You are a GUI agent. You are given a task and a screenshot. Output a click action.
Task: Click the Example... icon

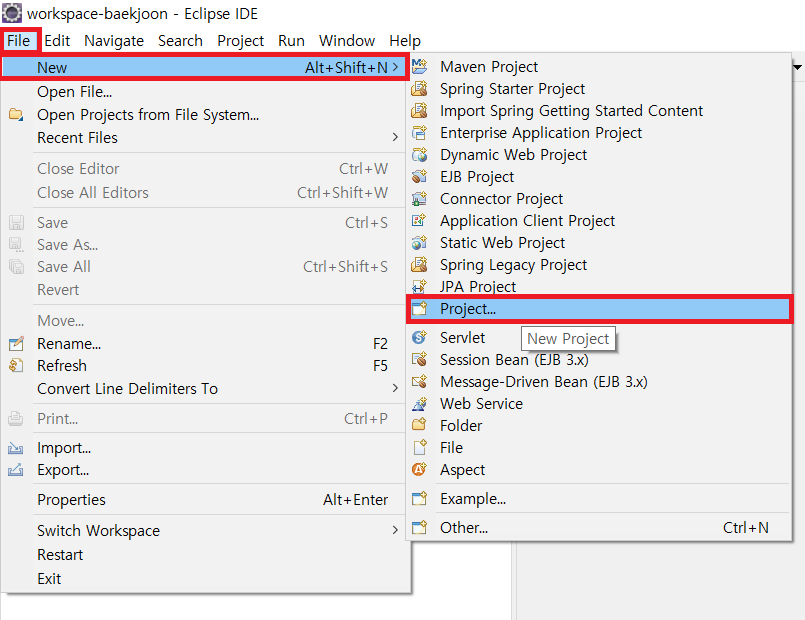(419, 498)
